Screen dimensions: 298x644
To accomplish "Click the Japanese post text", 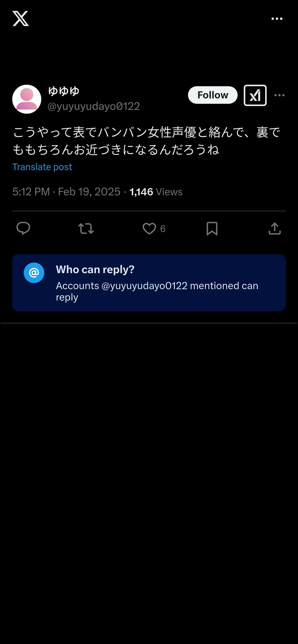I will pos(146,141).
